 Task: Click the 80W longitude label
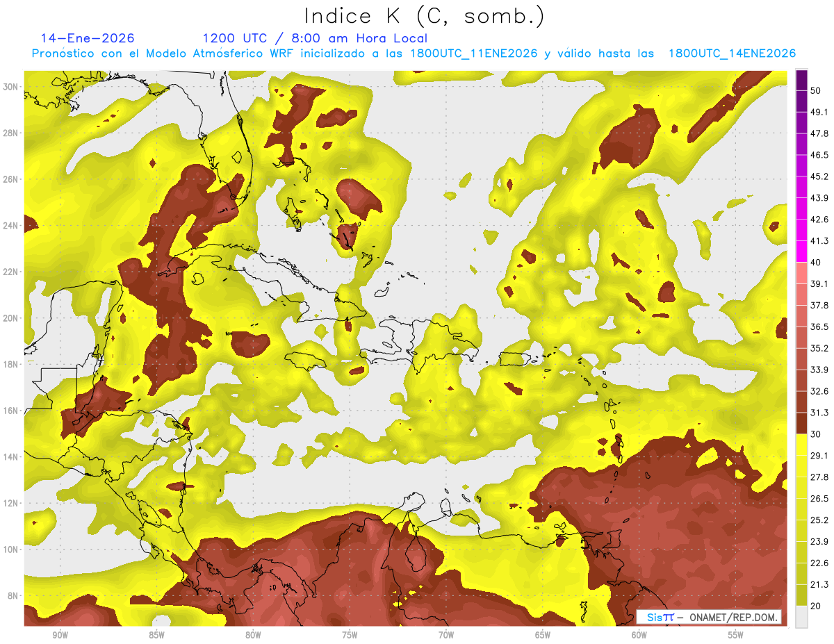(x=253, y=635)
